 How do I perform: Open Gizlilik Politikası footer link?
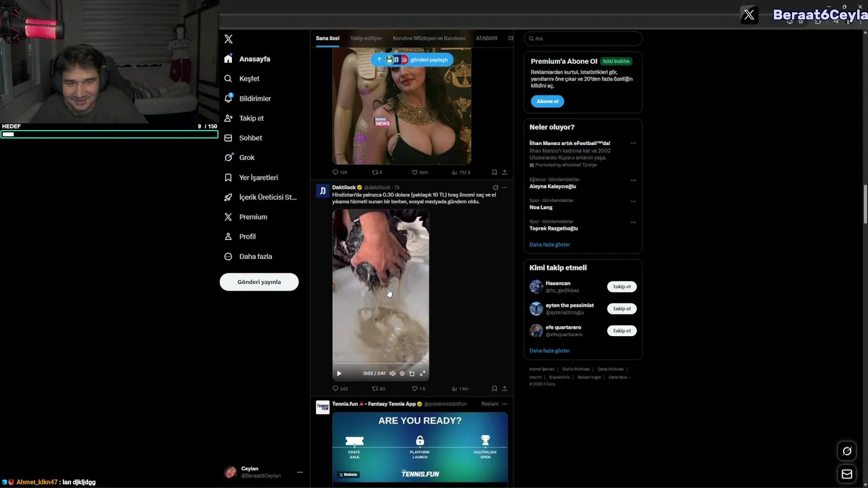576,369
